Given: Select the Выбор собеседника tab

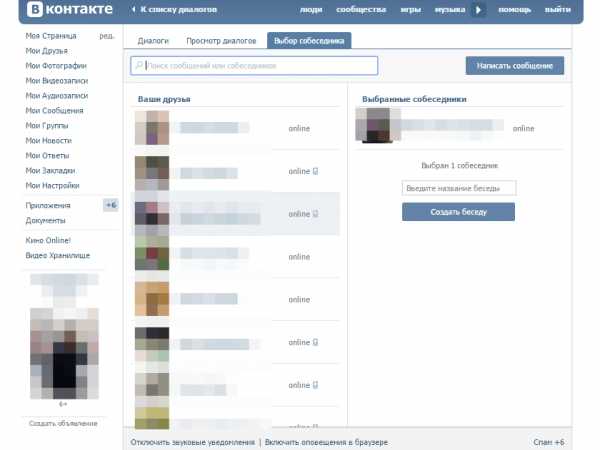Looking at the screenshot, I should (x=309, y=41).
